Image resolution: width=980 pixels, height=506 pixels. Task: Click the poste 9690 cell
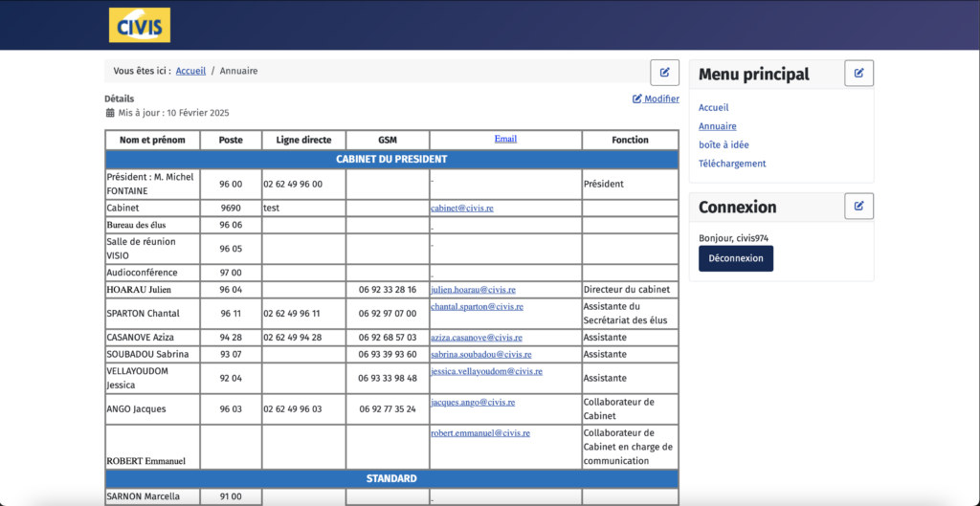click(x=231, y=208)
